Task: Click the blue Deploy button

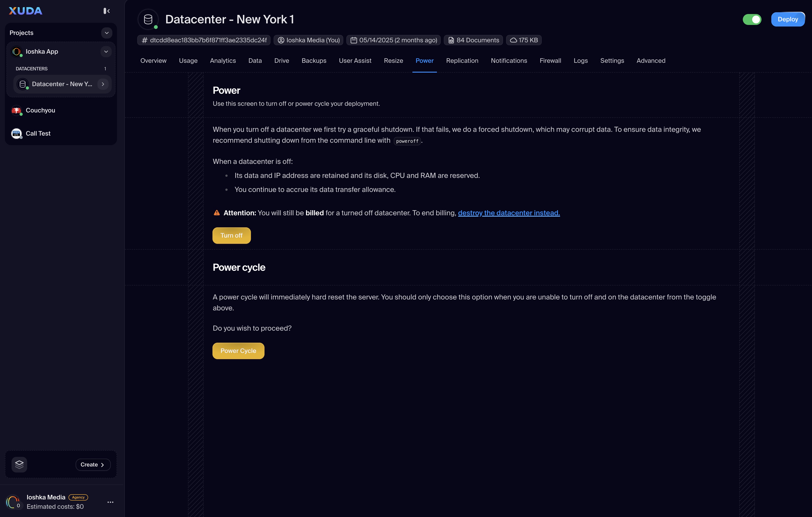Action: 787,20
